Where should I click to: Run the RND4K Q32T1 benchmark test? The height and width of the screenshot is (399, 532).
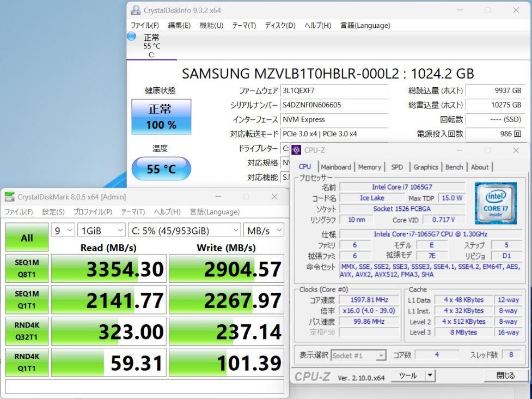pos(27,331)
